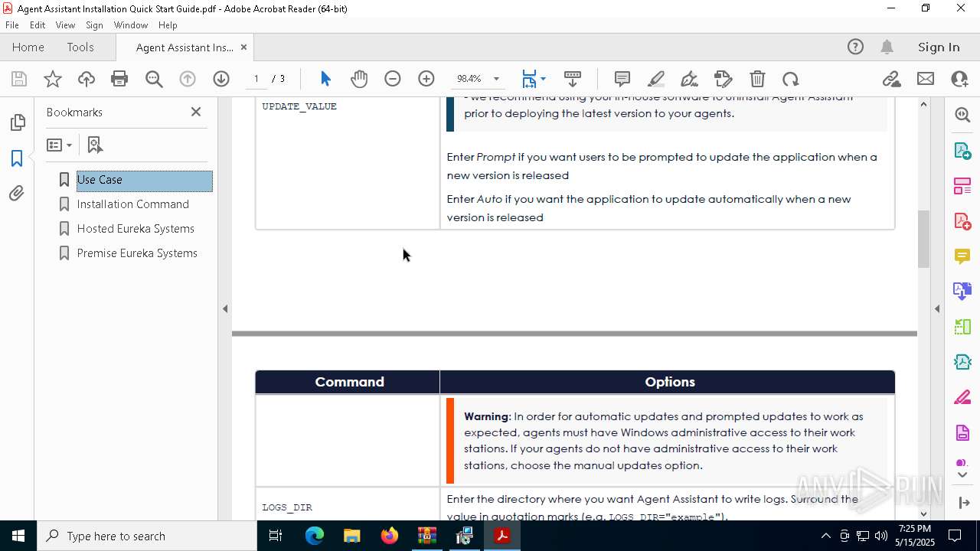
Task: Select the Use Case bookmark
Action: [x=144, y=180]
